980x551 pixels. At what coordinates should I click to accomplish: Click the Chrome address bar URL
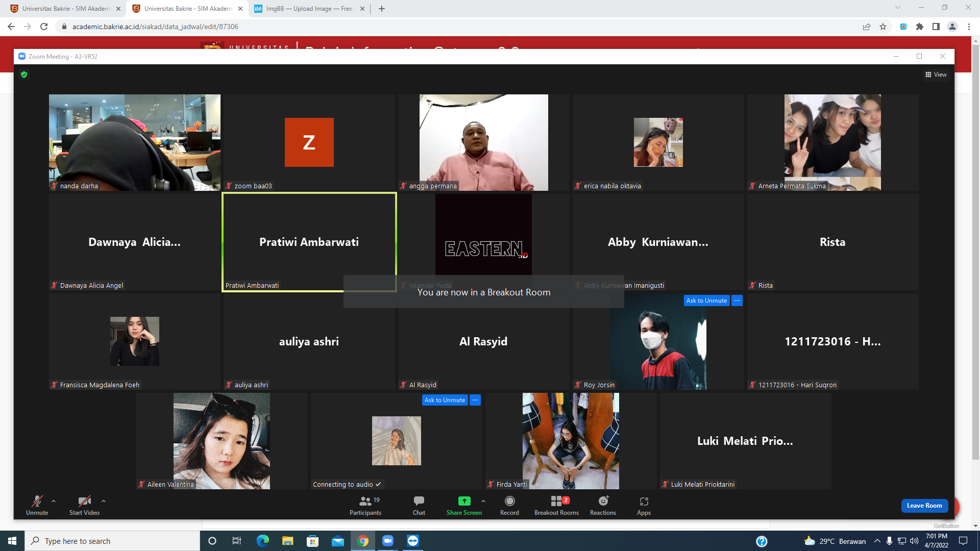coord(155,27)
